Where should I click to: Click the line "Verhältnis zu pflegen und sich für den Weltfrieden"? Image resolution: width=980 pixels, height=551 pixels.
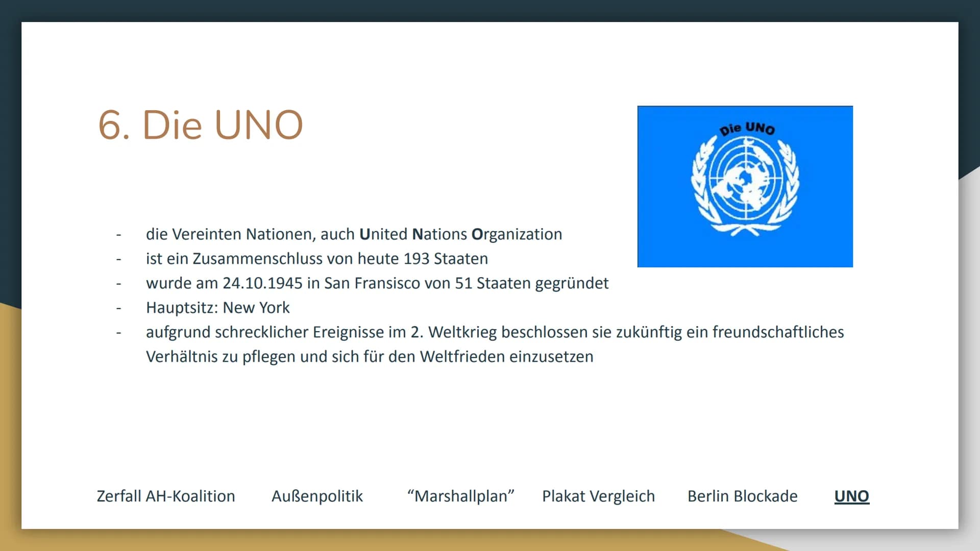(x=370, y=357)
